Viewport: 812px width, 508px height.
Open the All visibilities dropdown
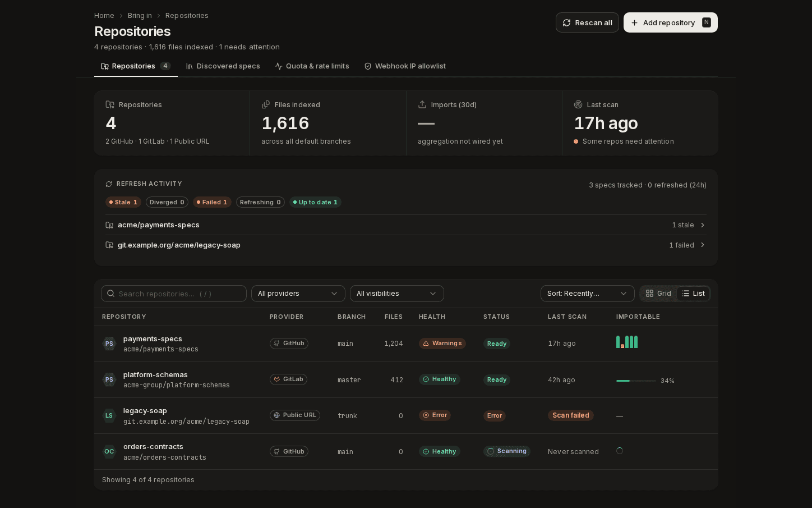(x=397, y=294)
